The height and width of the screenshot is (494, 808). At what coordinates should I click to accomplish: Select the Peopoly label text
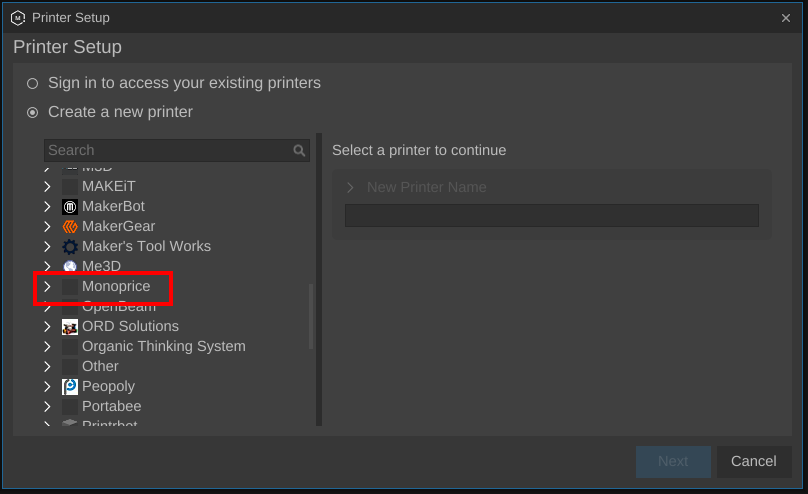[108, 386]
